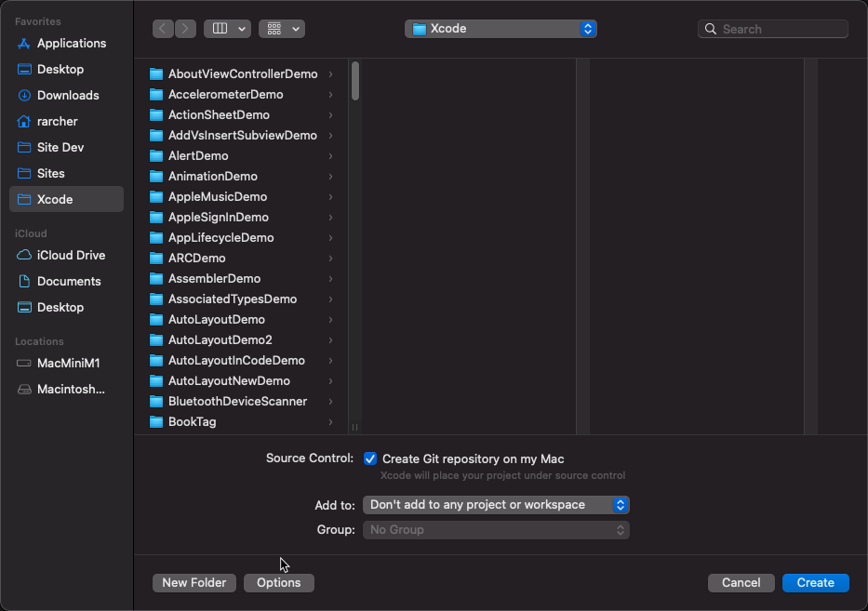Image resolution: width=868 pixels, height=611 pixels.
Task: Select iCloud Drive in sidebar
Action: [x=66, y=255]
